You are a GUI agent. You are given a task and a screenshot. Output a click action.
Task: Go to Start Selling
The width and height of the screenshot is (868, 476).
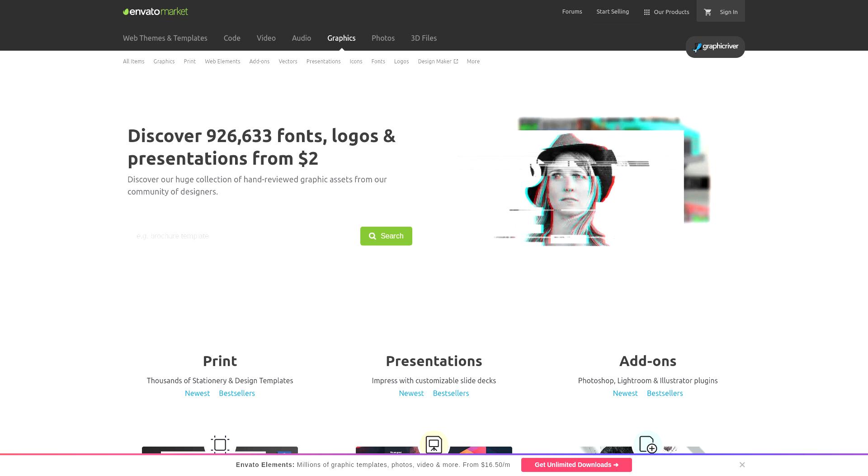[613, 12]
